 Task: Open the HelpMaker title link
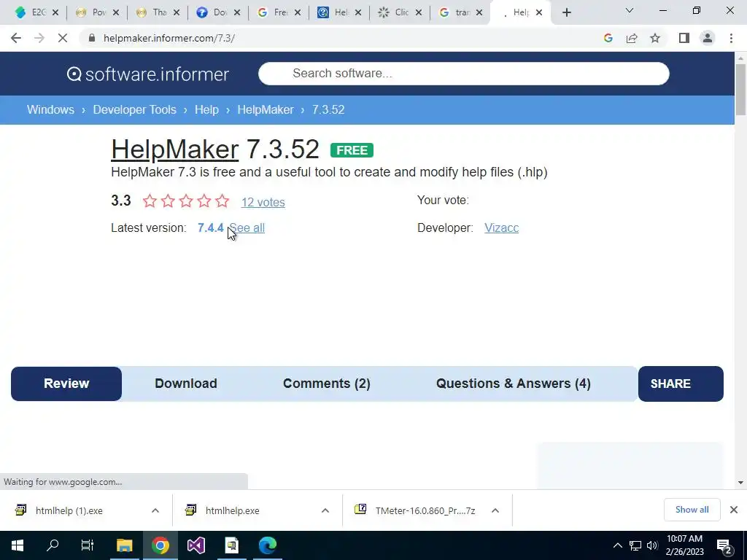[174, 149]
